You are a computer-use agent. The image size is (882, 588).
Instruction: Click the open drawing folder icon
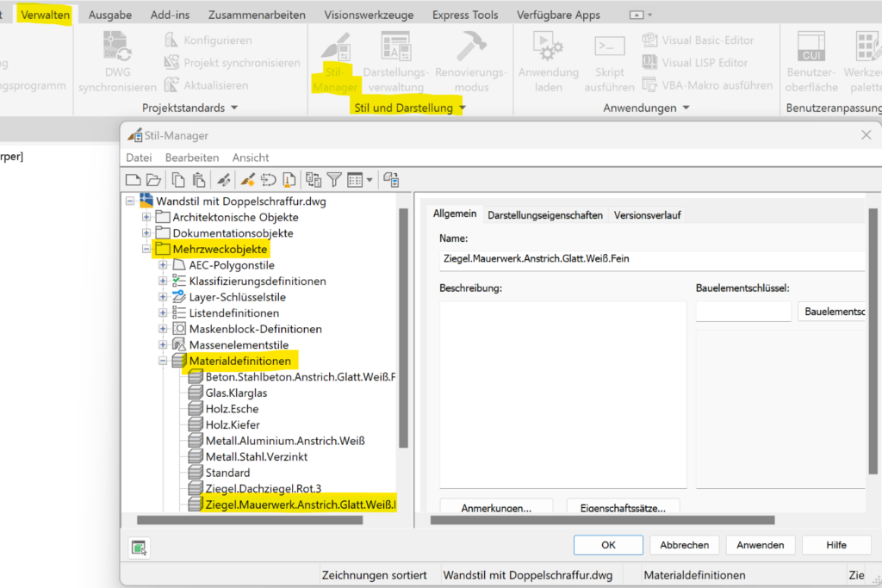click(x=153, y=180)
